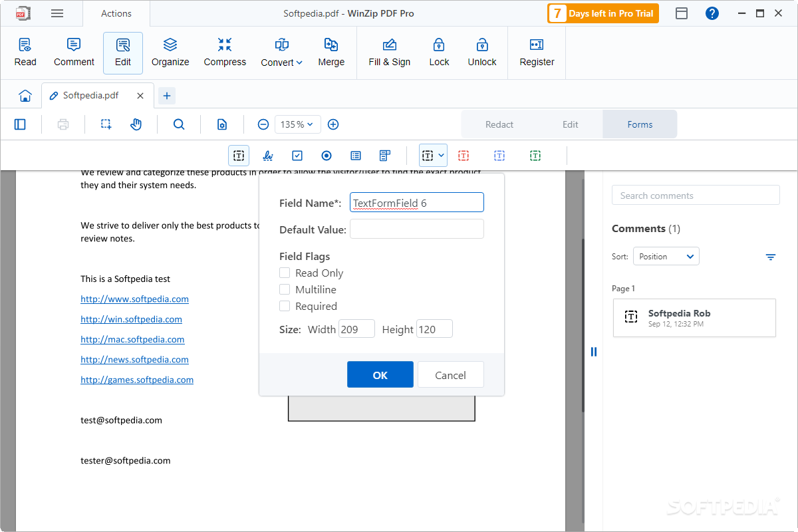Viewport: 798px width, 532px height.
Task: Select the Softpedia Rob comment
Action: tap(694, 318)
